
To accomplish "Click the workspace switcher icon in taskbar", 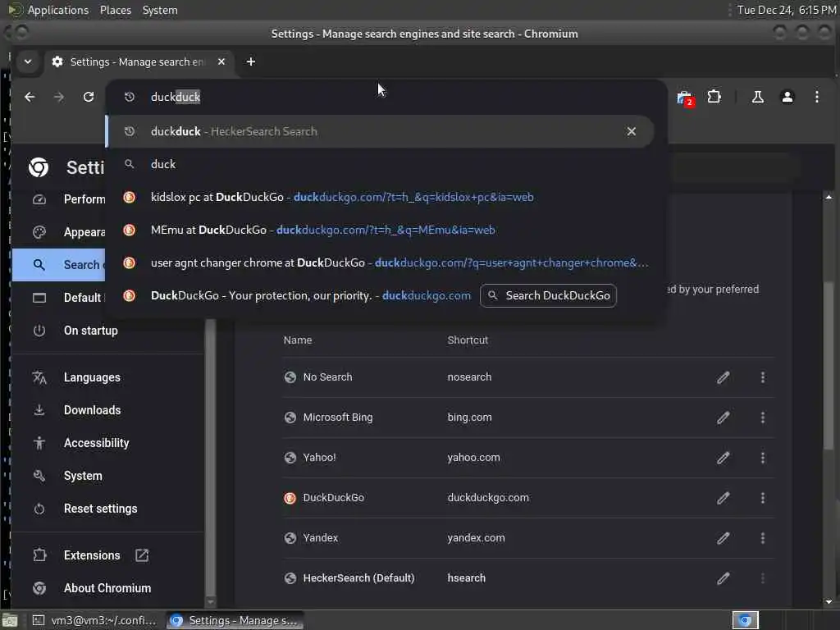I will click(745, 620).
